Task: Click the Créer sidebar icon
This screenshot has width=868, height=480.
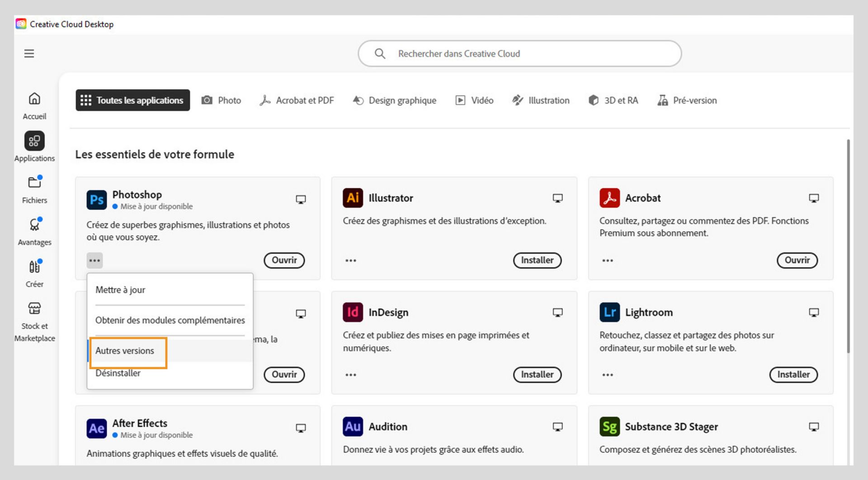Action: pos(34,273)
